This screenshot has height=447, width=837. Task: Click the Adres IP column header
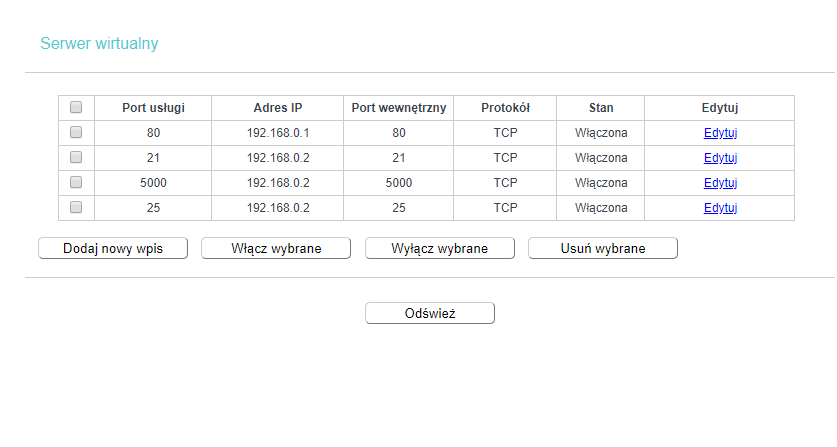tap(278, 108)
